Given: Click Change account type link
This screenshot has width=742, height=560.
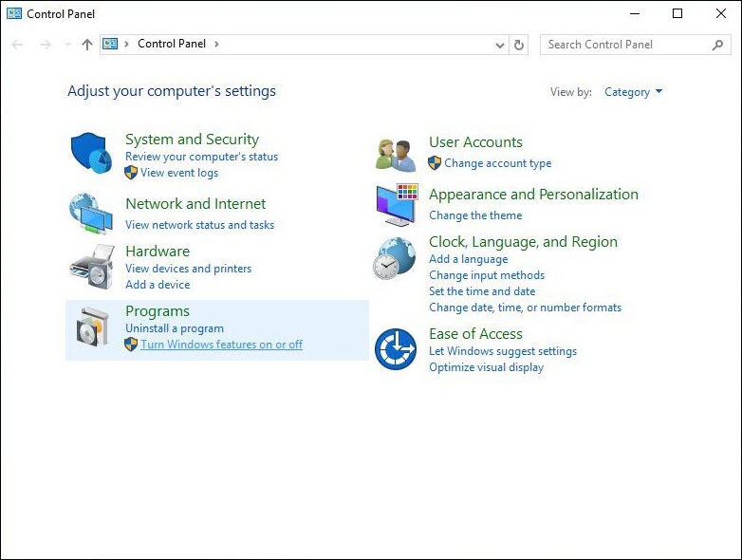Looking at the screenshot, I should tap(498, 163).
